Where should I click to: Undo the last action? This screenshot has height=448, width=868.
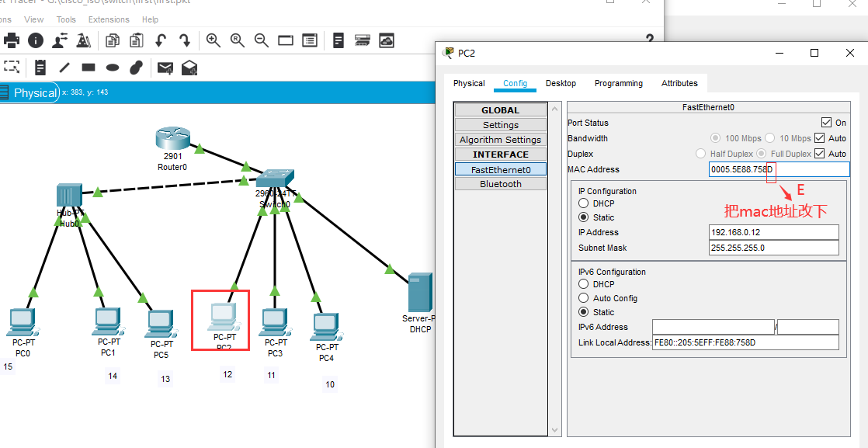coord(161,40)
